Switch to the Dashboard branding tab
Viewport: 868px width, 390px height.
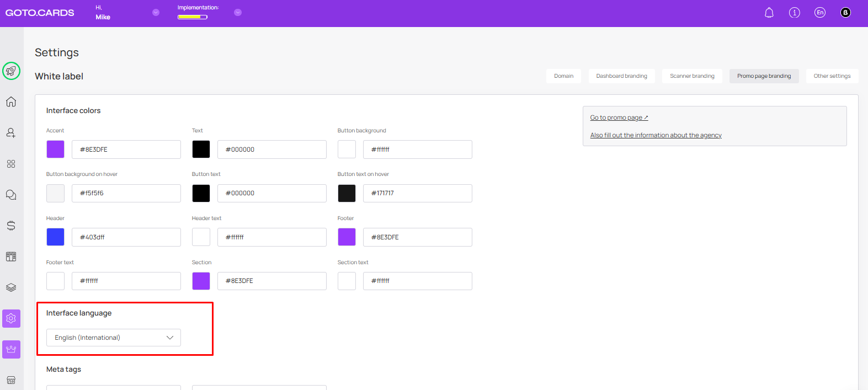tap(621, 76)
